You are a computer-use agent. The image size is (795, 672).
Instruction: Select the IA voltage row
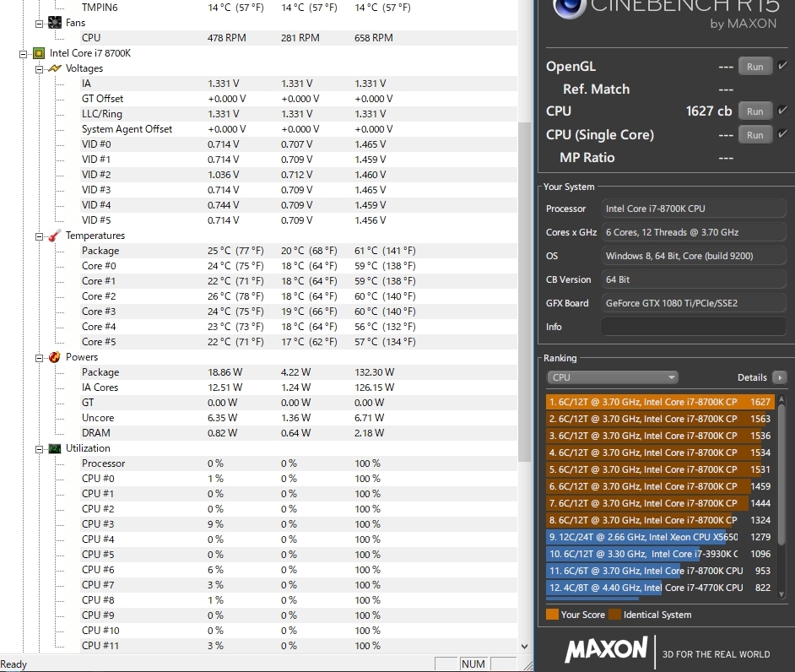(299, 84)
